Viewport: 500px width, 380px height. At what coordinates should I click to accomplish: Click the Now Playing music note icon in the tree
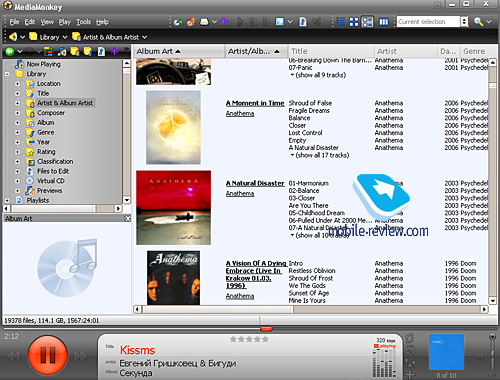[19, 64]
